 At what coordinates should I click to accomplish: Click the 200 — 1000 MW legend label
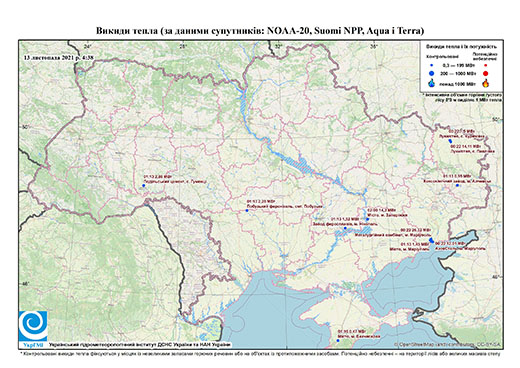(457, 73)
